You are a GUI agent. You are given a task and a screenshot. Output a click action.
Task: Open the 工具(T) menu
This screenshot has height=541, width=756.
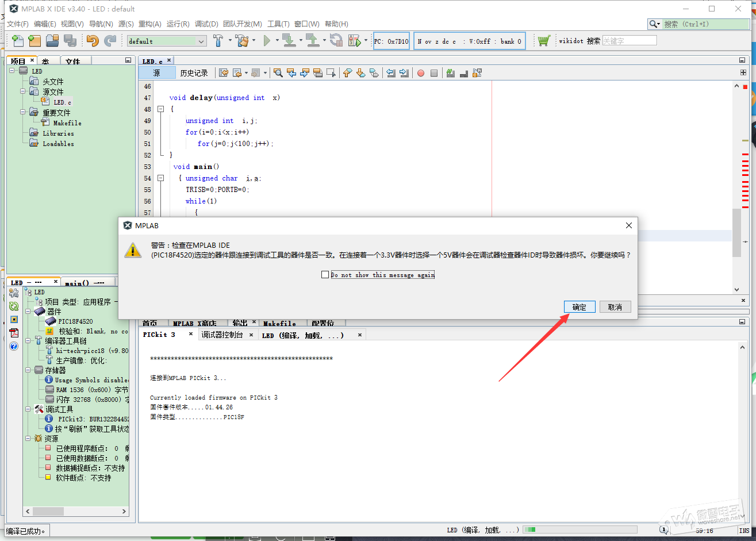pos(278,24)
